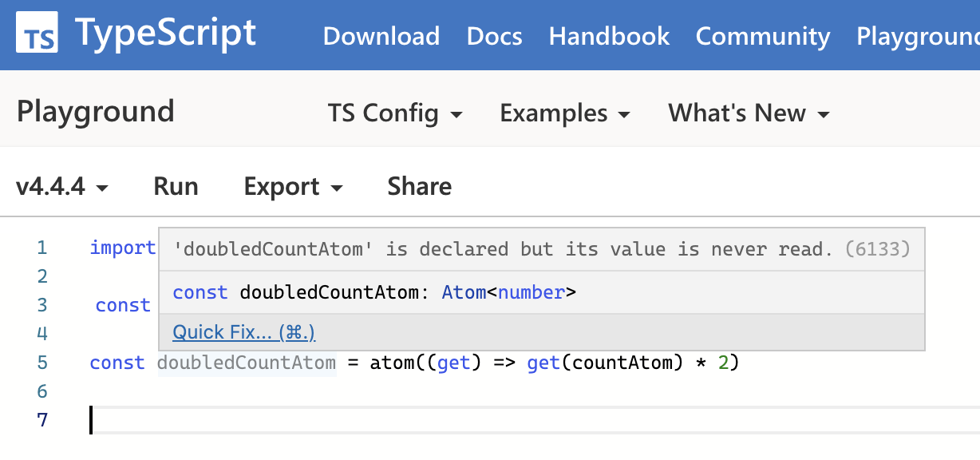980x460 pixels.
Task: Click the import keyword on line 1
Action: tap(123, 248)
